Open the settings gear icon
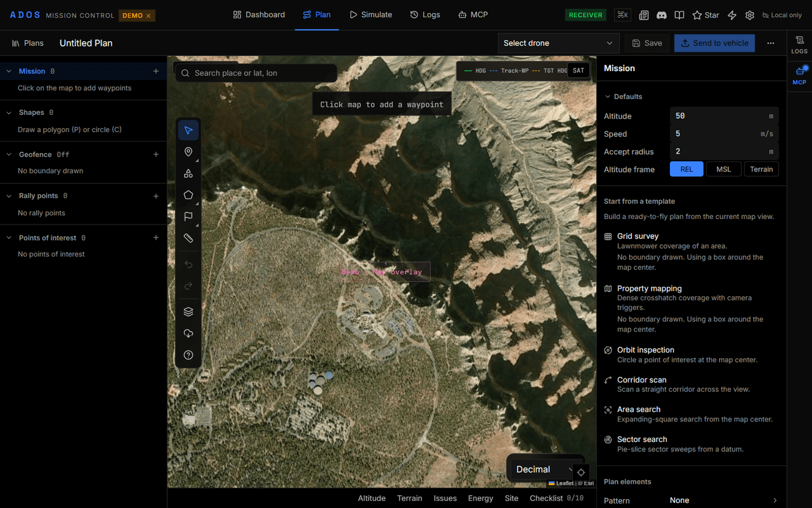The height and width of the screenshot is (508, 812). [x=750, y=15]
